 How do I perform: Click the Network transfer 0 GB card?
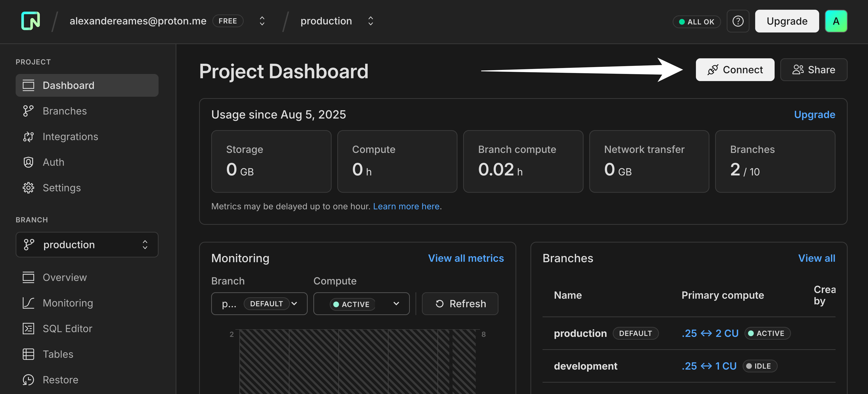click(649, 161)
